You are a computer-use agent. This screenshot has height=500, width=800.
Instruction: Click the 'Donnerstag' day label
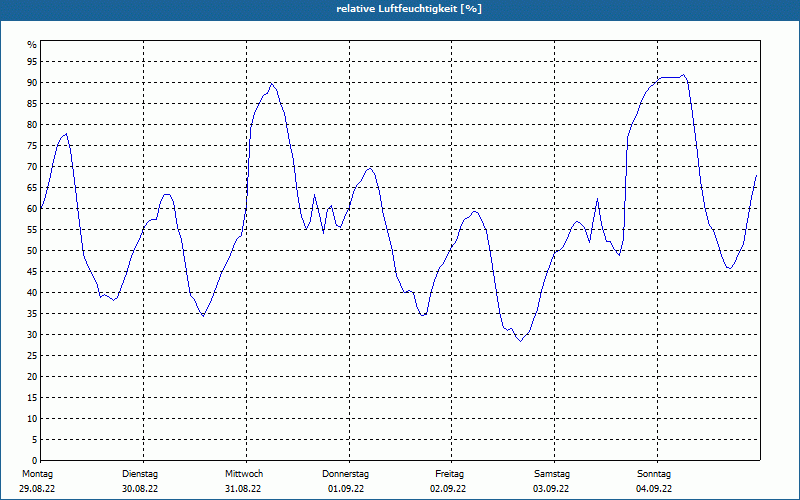(345, 474)
